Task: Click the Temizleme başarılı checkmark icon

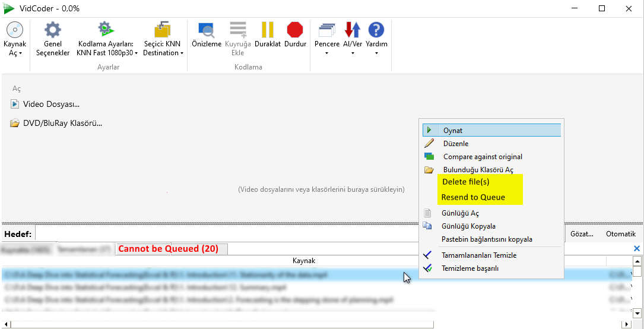Action: click(427, 268)
